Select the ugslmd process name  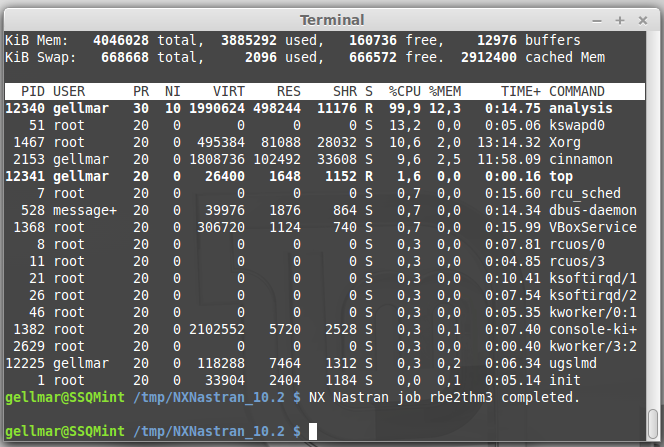point(573,363)
